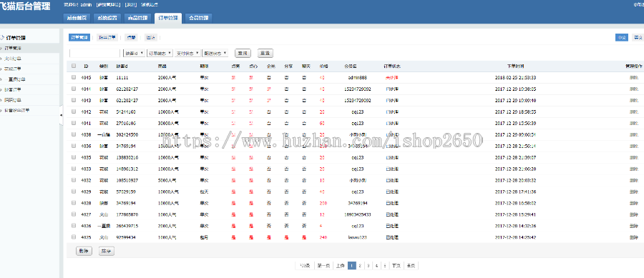
Task: Go to the next page (下页)
Action: point(396,266)
